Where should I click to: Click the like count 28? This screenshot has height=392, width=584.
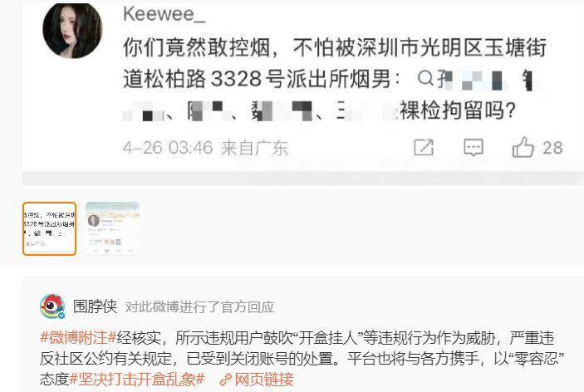552,148
